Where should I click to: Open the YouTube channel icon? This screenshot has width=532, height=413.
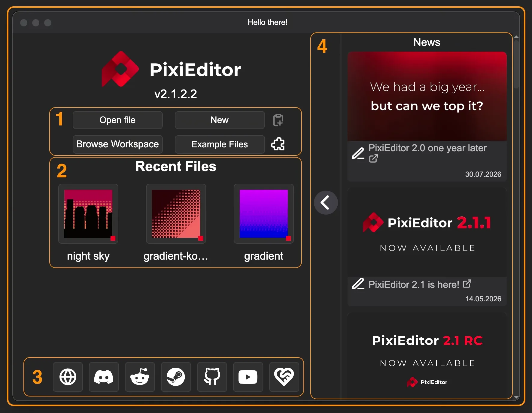pyautogui.click(x=248, y=377)
